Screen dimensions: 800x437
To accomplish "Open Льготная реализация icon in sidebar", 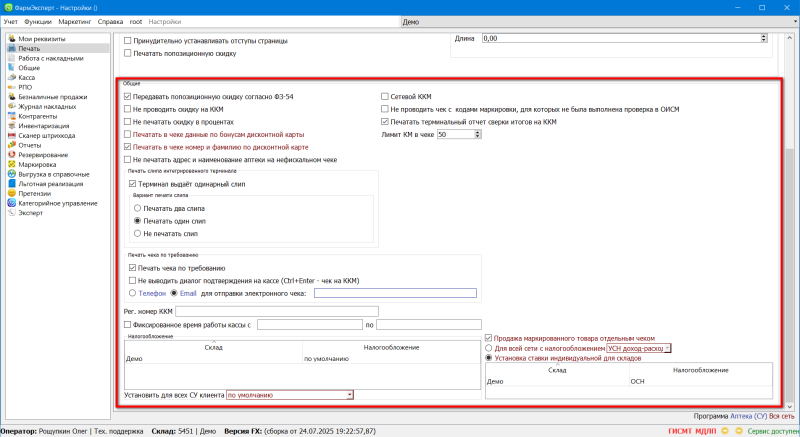I will click(x=10, y=183).
